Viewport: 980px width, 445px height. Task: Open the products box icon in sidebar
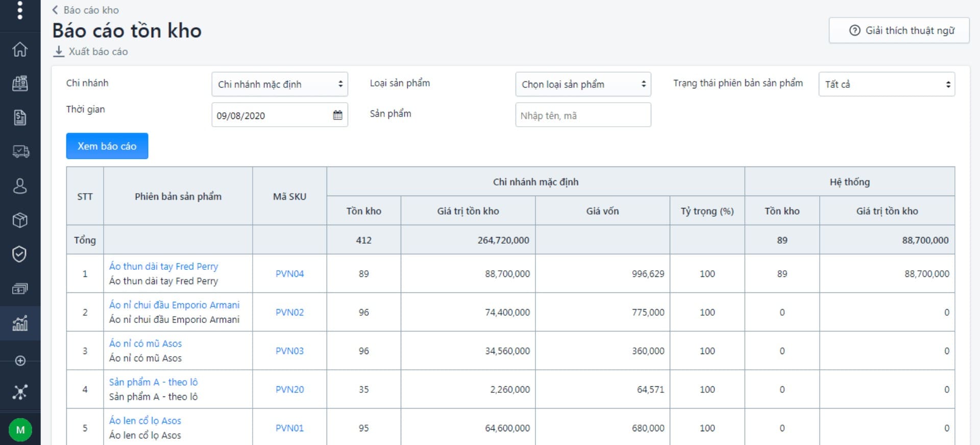click(x=20, y=220)
